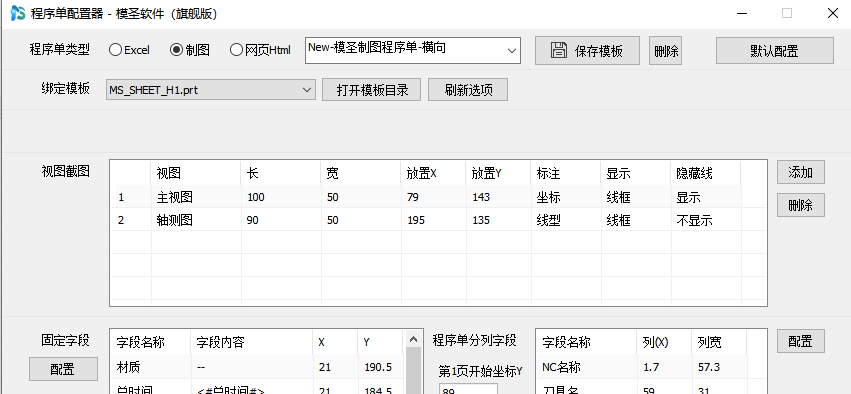Click the 打开模板目录 button
The image size is (851, 394).
(x=371, y=90)
